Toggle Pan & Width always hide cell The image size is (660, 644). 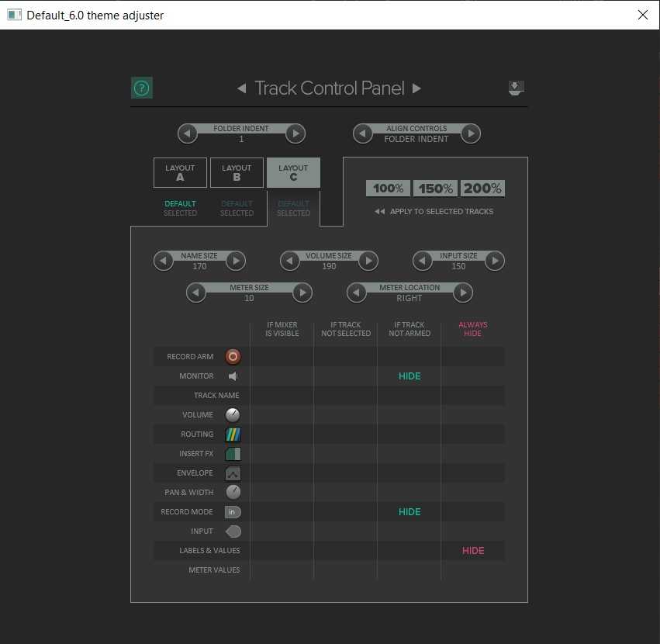[473, 493]
